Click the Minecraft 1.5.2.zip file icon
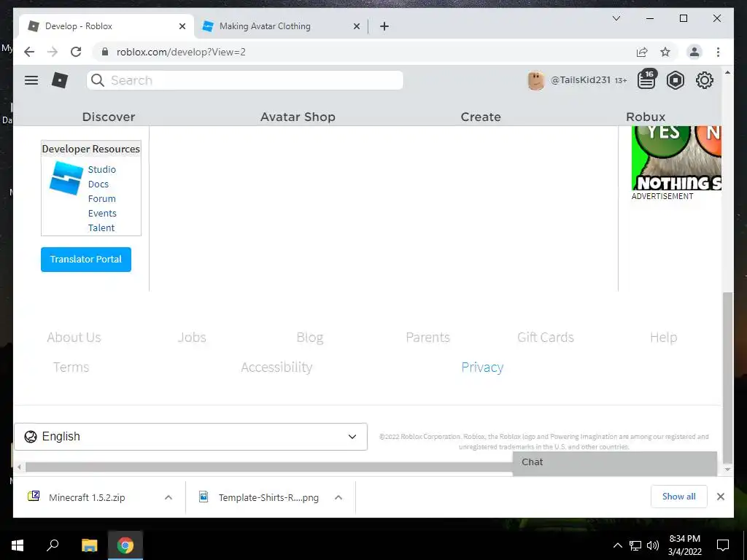This screenshot has width=747, height=560. point(34,496)
